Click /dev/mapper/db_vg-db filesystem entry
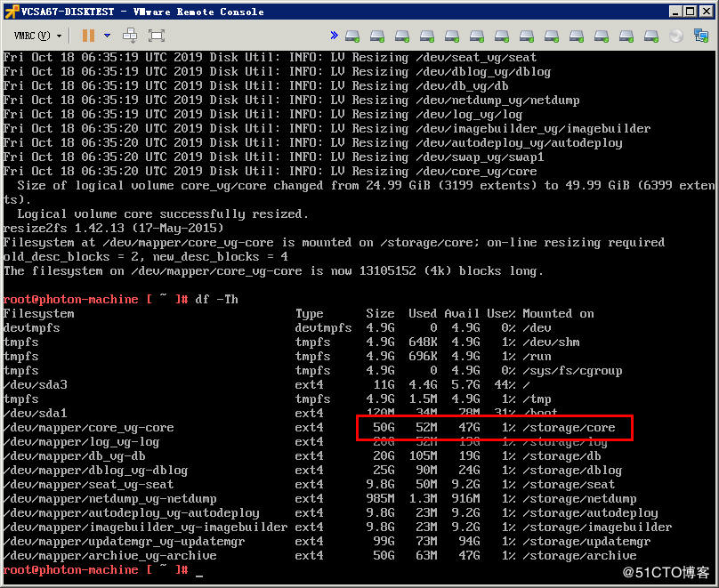The image size is (719, 588). pos(74,456)
